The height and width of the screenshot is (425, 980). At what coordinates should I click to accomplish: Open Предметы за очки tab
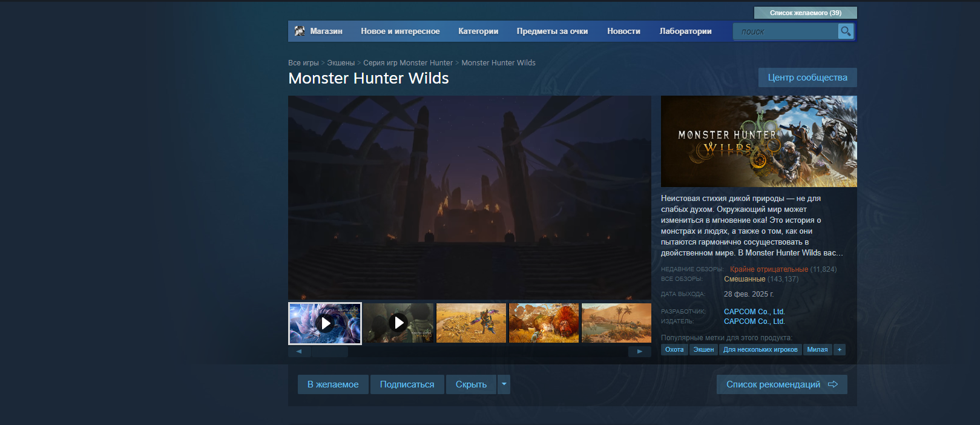[x=552, y=31]
